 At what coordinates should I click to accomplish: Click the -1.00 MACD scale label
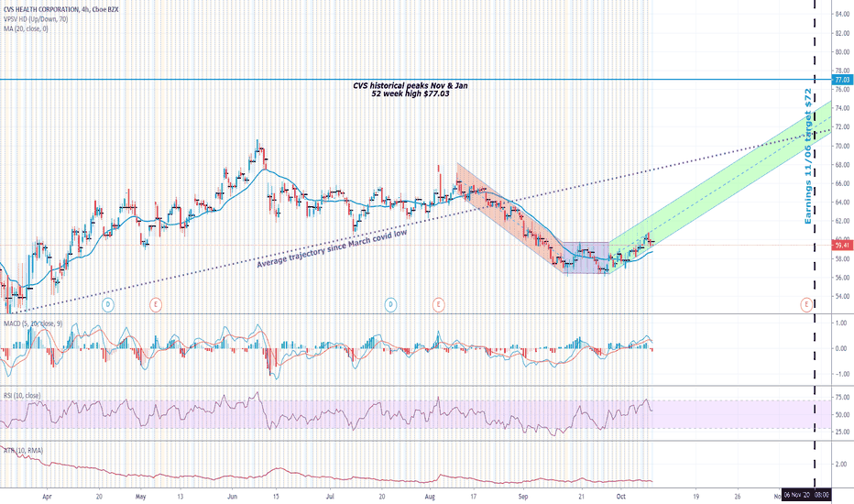tap(842, 374)
